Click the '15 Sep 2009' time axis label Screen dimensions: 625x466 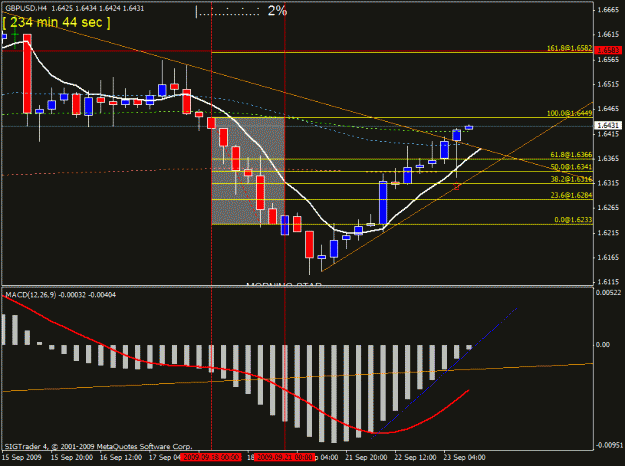point(22,458)
